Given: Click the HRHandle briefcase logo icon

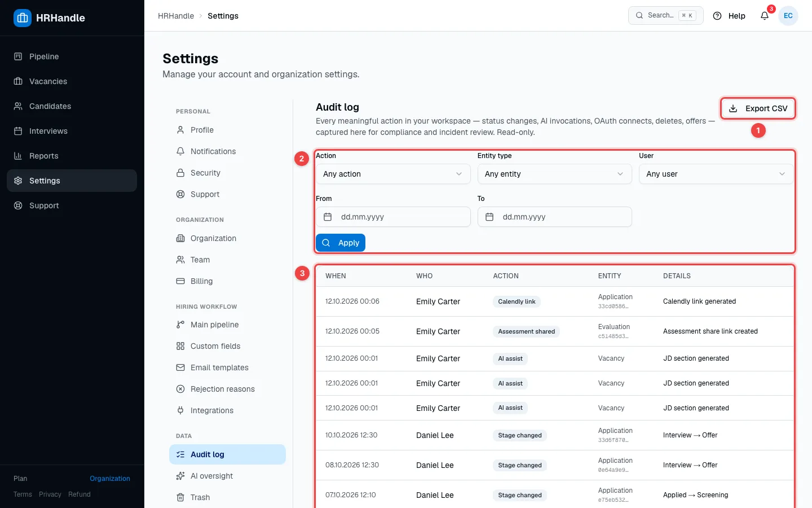Looking at the screenshot, I should (23, 18).
